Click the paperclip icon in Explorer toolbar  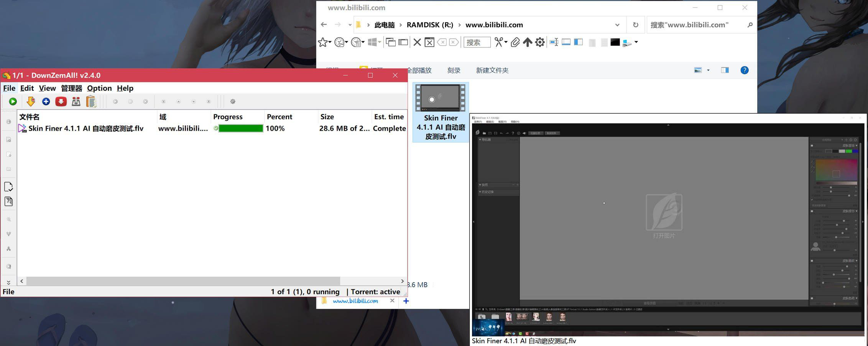tap(515, 42)
